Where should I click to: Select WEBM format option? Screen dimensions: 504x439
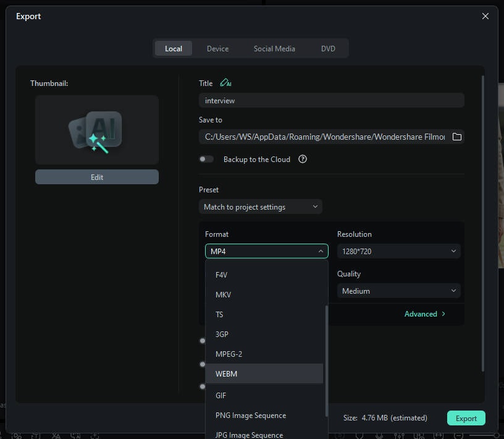tap(264, 373)
